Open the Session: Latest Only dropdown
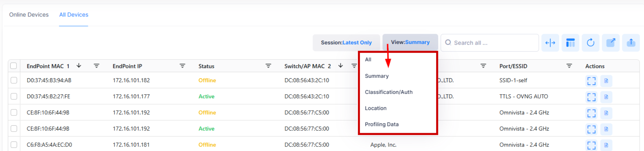The width and height of the screenshot is (644, 151). pyautogui.click(x=346, y=43)
